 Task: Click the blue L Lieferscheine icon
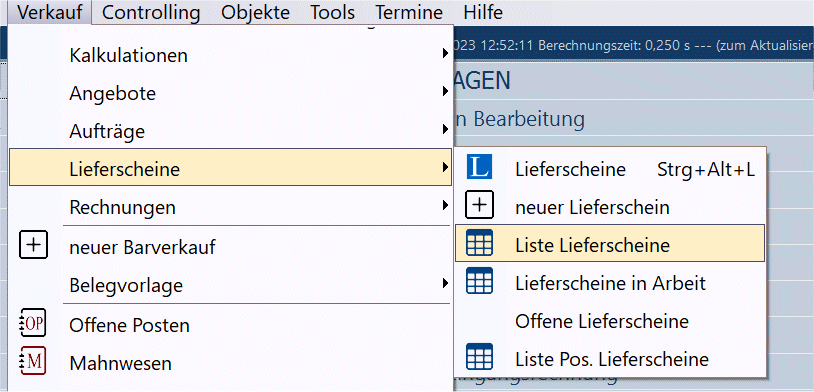point(479,167)
